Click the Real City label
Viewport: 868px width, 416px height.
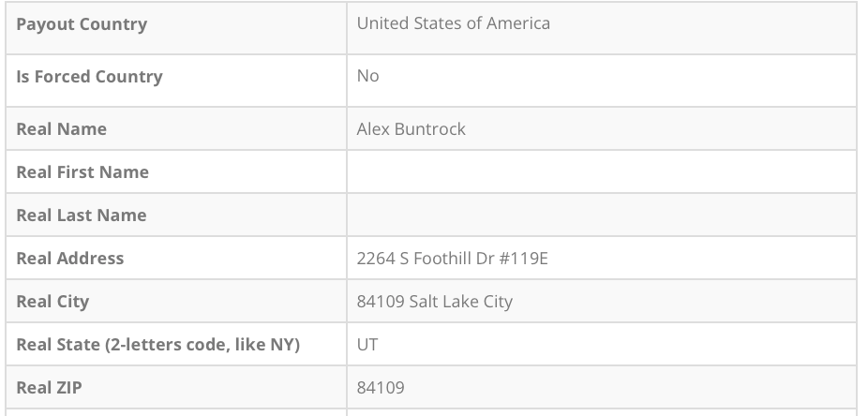[x=52, y=302]
